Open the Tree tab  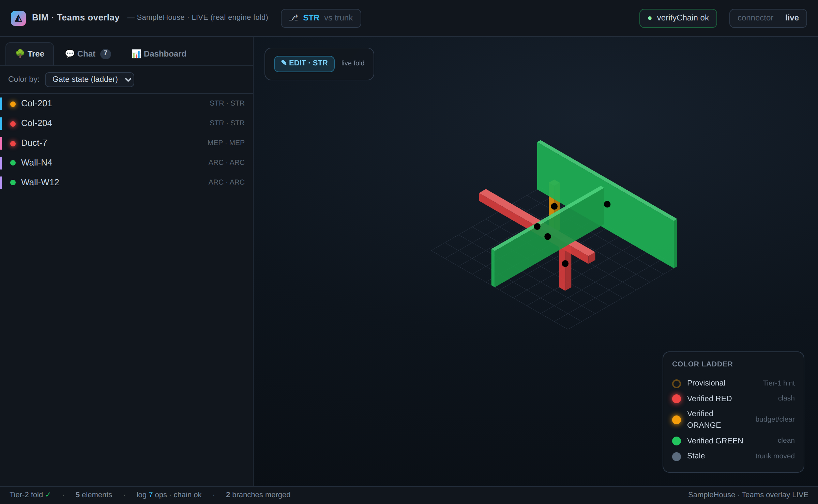30,54
